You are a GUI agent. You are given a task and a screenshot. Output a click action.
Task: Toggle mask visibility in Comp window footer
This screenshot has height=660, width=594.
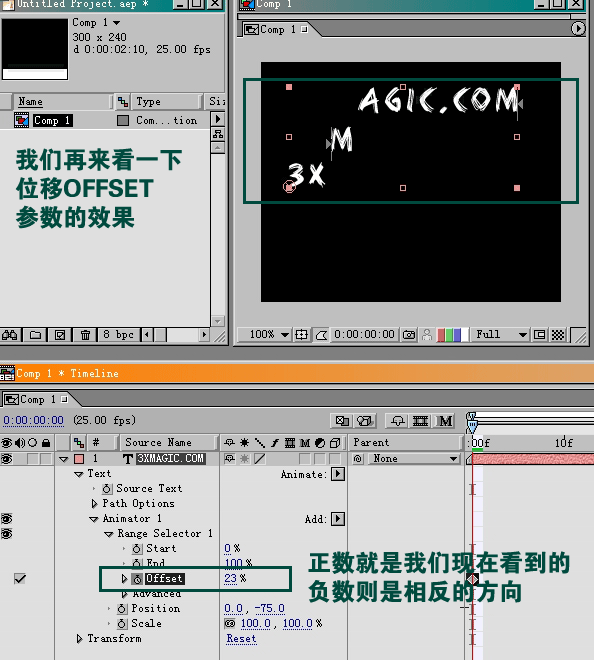(x=322, y=335)
